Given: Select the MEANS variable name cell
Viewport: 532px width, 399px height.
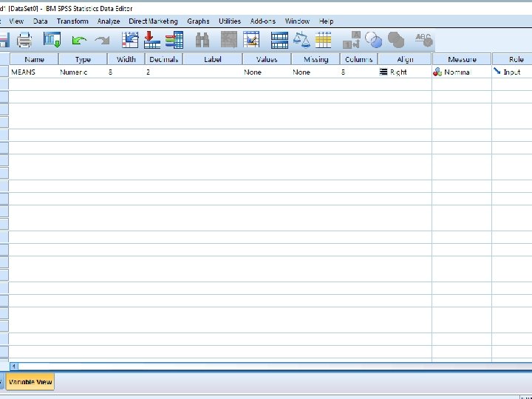Looking at the screenshot, I should click(x=34, y=72).
